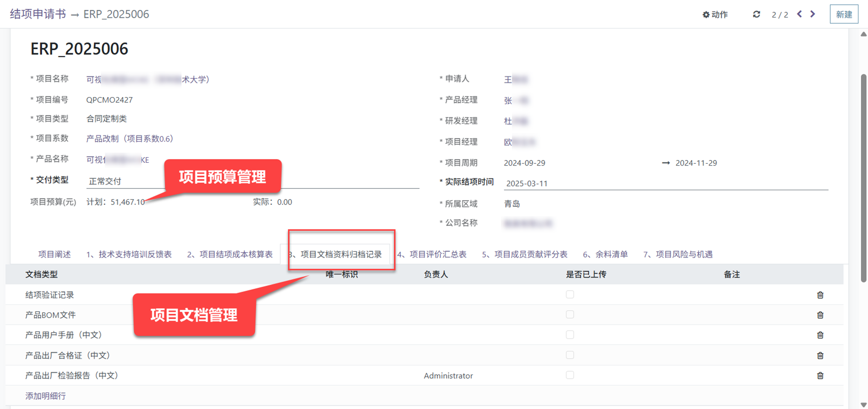Select 合同定制类 project type value
This screenshot has width=868, height=409.
106,119
